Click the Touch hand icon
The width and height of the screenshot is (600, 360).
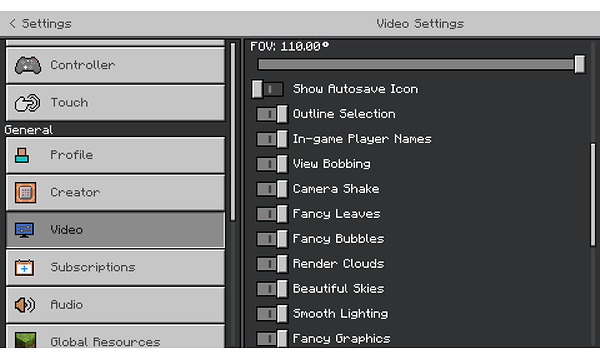[x=27, y=103]
